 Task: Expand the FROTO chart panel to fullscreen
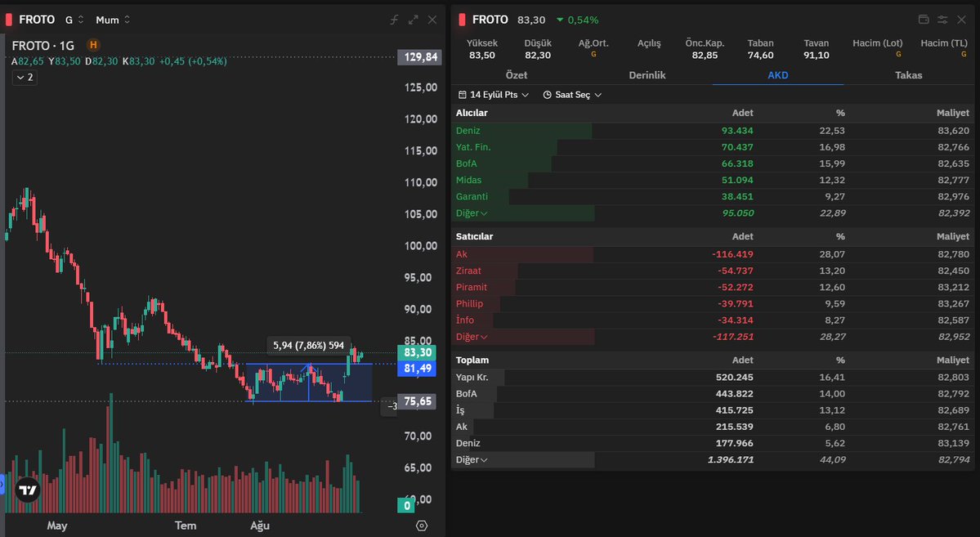[x=413, y=20]
